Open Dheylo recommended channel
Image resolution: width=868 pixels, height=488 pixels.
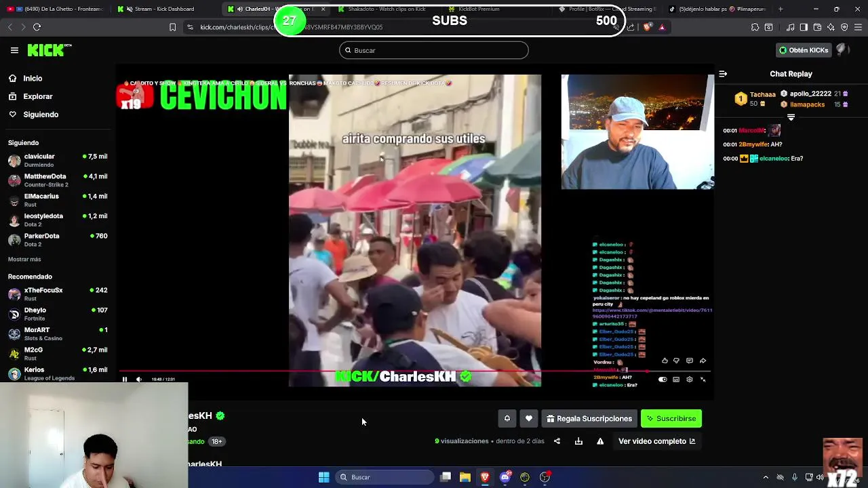[58, 314]
